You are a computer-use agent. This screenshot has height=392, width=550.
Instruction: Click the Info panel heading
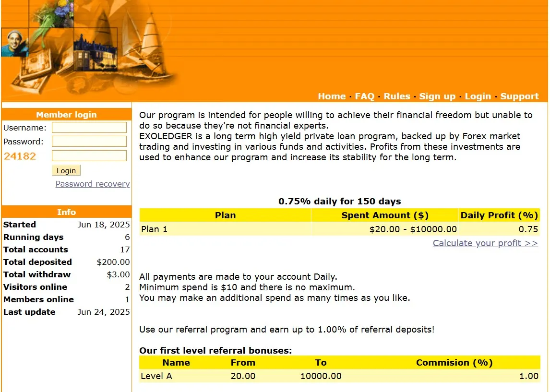coord(66,212)
